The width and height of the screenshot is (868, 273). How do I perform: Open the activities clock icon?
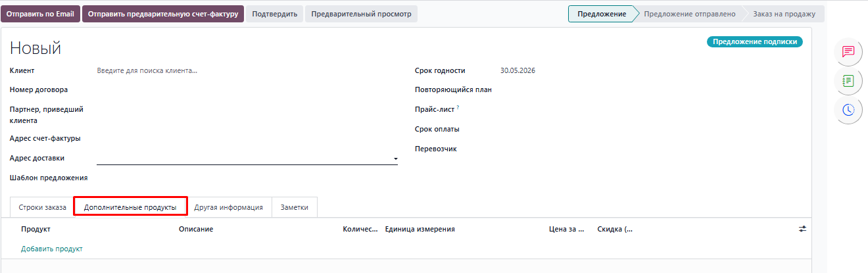pos(848,110)
